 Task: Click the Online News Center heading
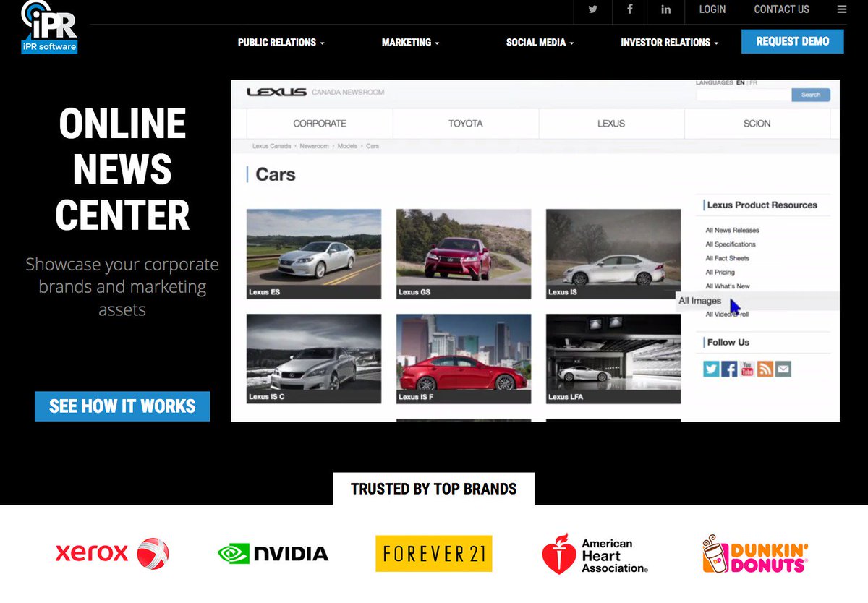tap(122, 170)
